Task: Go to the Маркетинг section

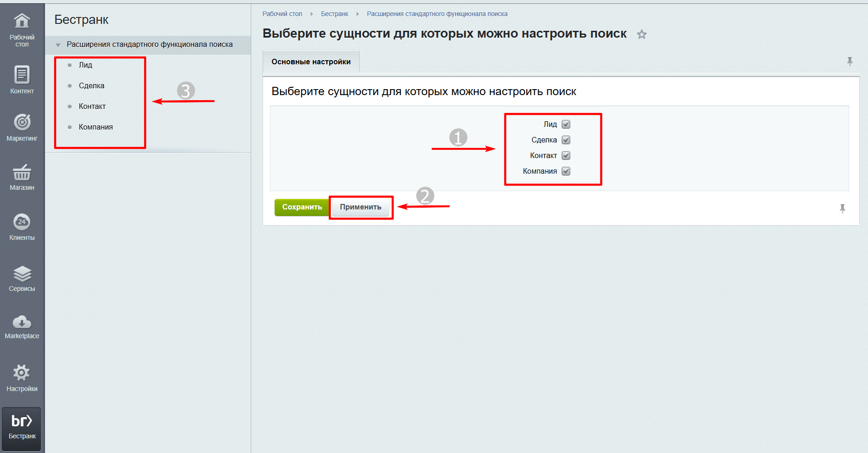Action: tap(22, 122)
